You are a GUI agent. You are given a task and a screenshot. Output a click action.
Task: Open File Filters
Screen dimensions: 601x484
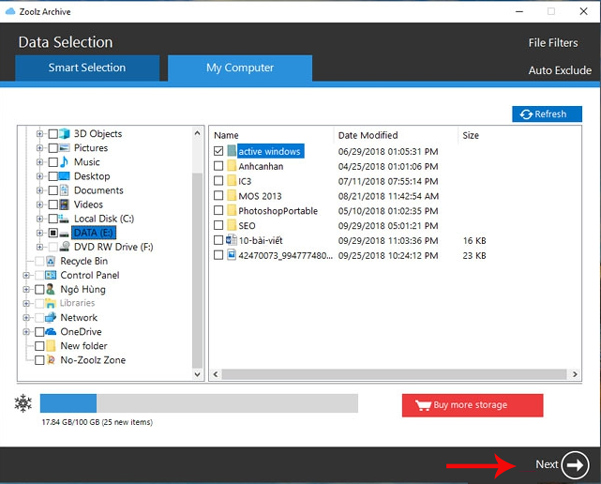point(553,43)
